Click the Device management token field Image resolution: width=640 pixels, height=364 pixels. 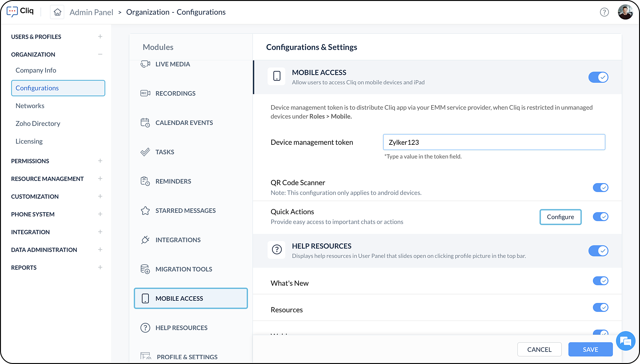pos(494,142)
